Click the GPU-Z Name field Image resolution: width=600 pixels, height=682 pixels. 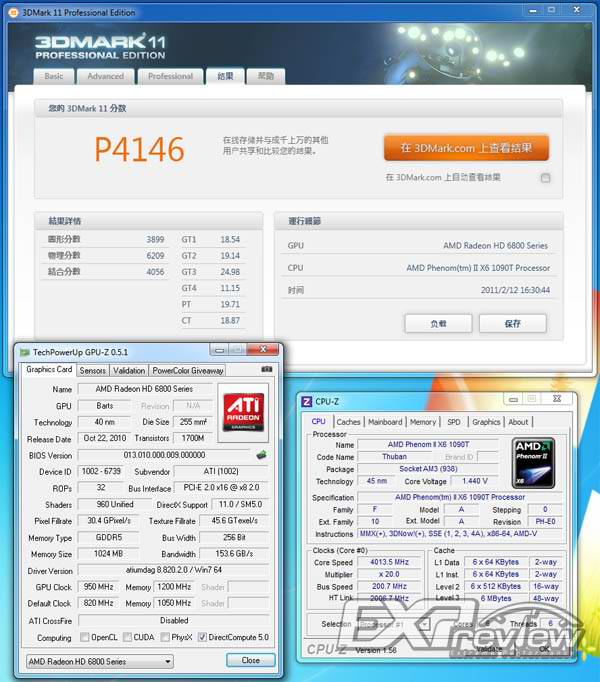144,389
